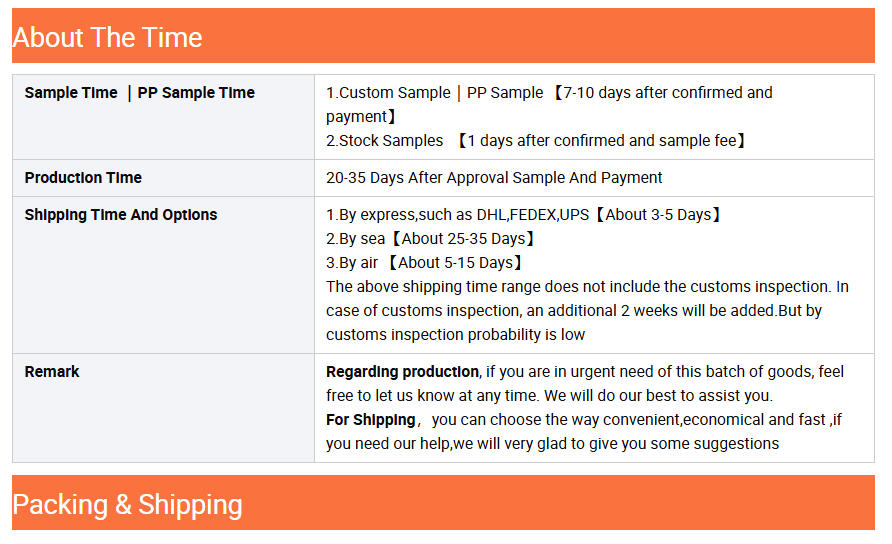Click the About The Time orange header

point(443,36)
